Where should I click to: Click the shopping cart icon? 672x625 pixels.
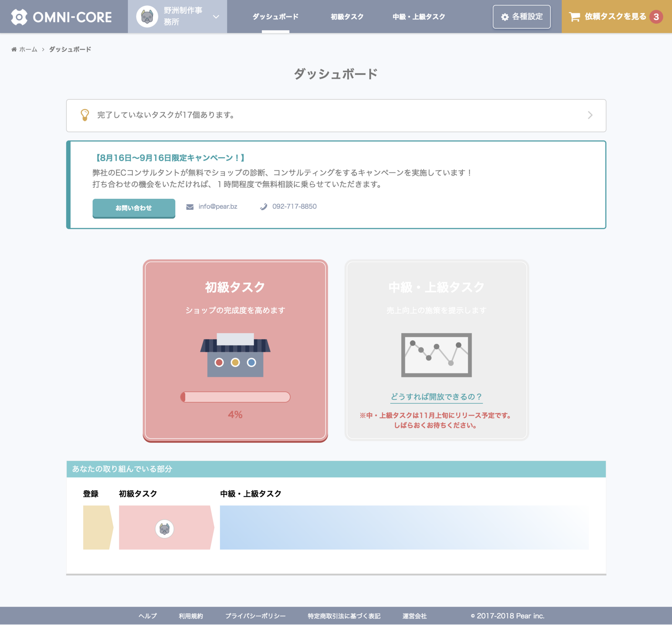click(x=574, y=17)
